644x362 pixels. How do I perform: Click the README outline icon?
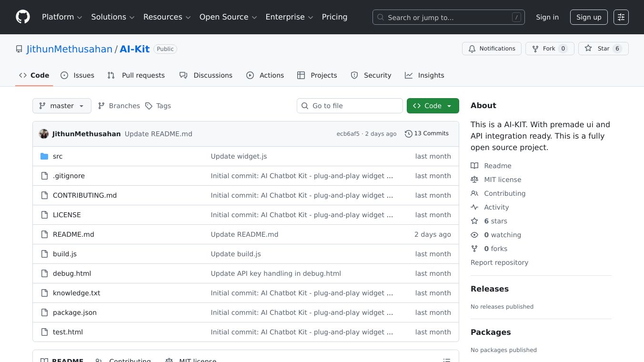446,360
